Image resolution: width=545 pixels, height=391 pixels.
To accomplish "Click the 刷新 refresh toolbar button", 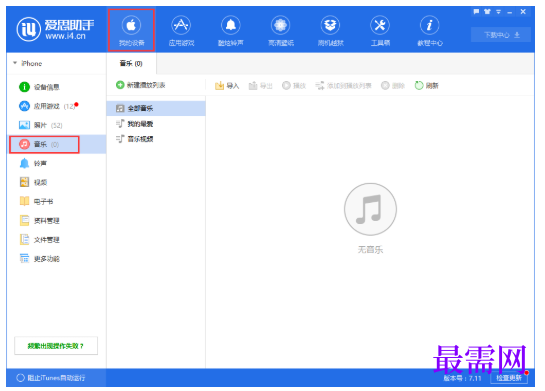I will click(x=426, y=85).
